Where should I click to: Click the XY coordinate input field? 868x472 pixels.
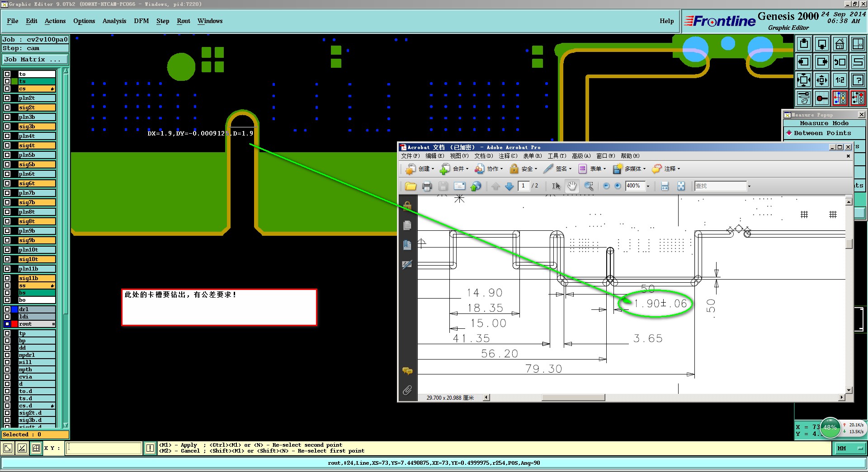(104, 448)
